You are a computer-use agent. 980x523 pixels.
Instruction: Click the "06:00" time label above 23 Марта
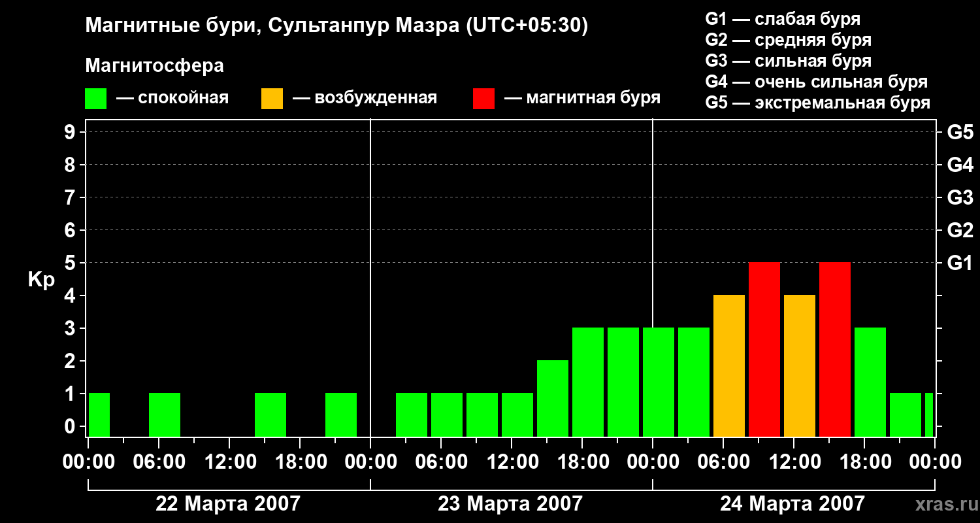coord(441,462)
